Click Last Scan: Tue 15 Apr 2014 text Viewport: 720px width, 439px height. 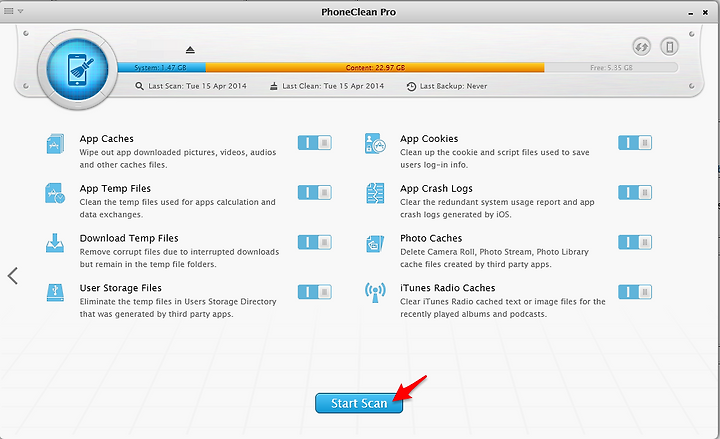tap(197, 86)
